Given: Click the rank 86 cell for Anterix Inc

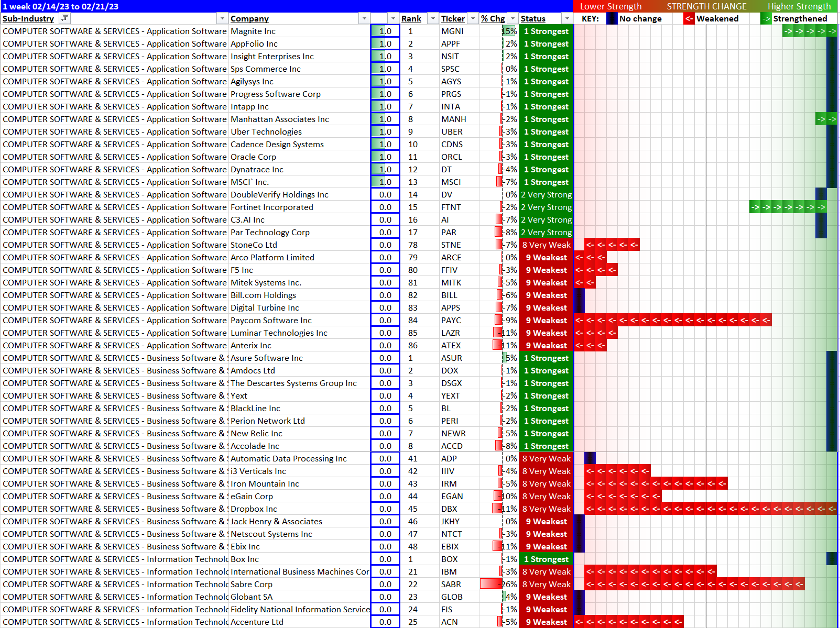Looking at the screenshot, I should click(x=419, y=346).
